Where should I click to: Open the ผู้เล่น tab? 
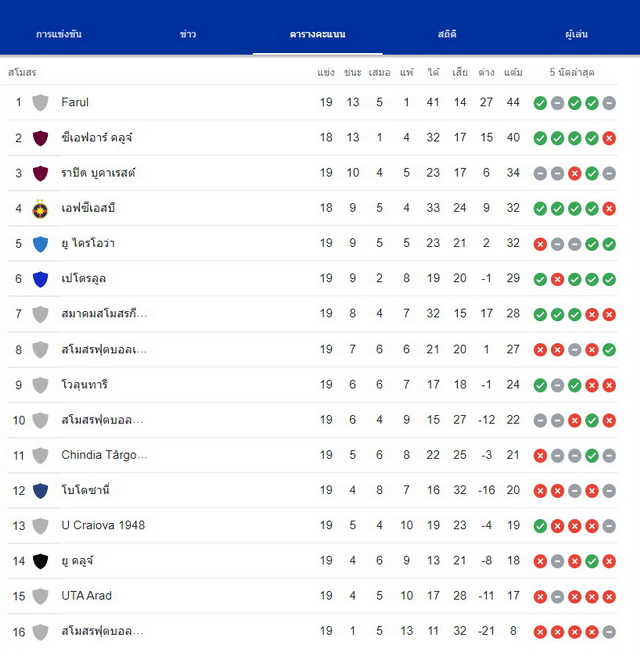[576, 34]
